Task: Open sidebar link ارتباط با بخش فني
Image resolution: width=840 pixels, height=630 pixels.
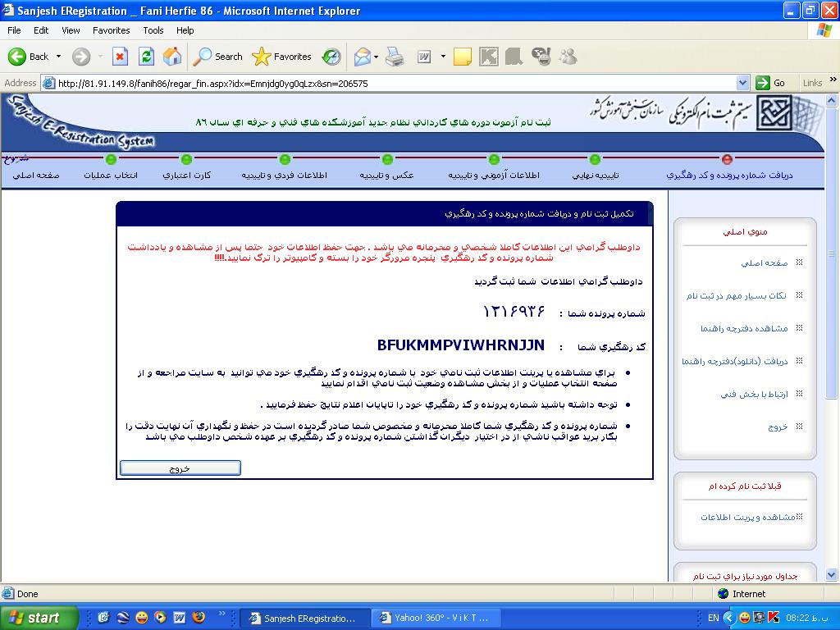Action: tap(755, 395)
